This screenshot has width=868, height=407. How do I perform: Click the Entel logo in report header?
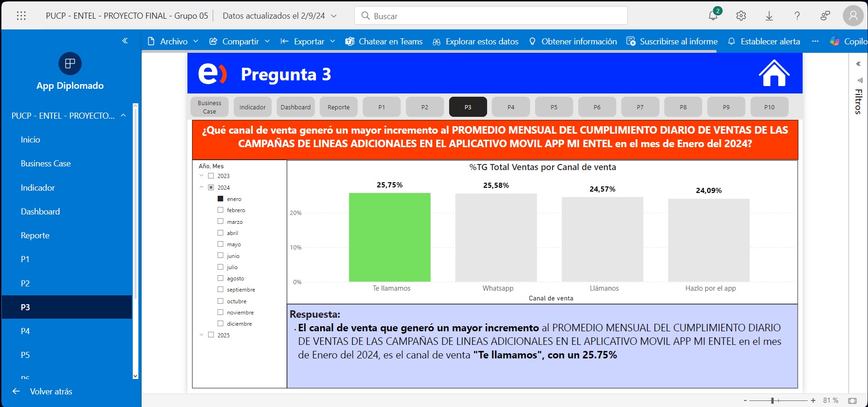pos(212,74)
